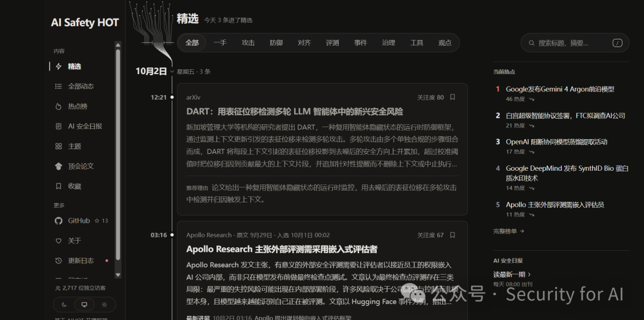Click the 46 热度 value
Image resolution: width=644 pixels, height=320 pixels.
coord(515,99)
